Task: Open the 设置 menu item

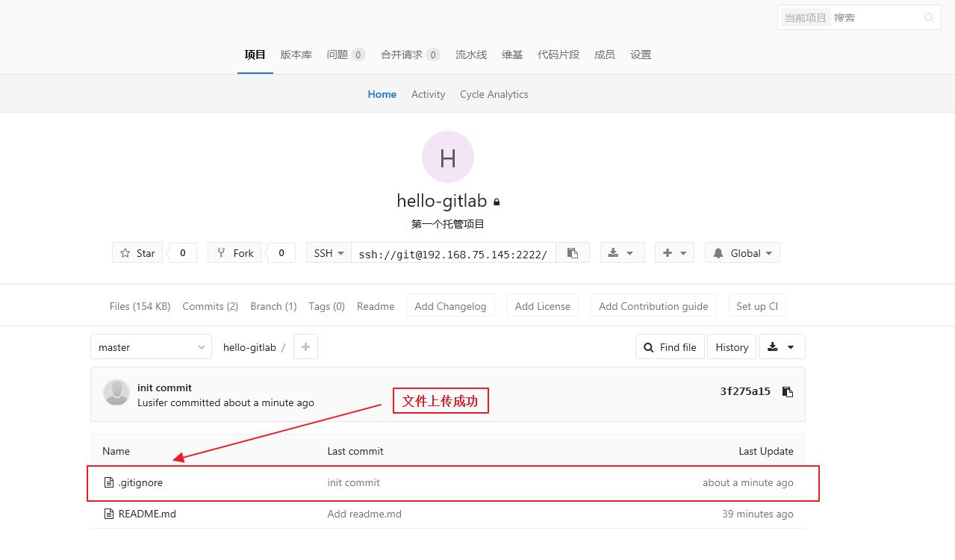Action: tap(641, 55)
